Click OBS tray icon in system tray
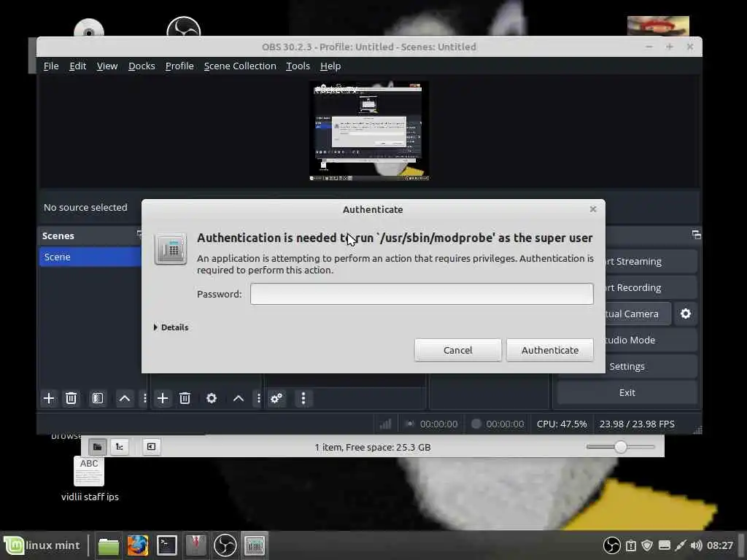The image size is (747, 560). tap(612, 545)
